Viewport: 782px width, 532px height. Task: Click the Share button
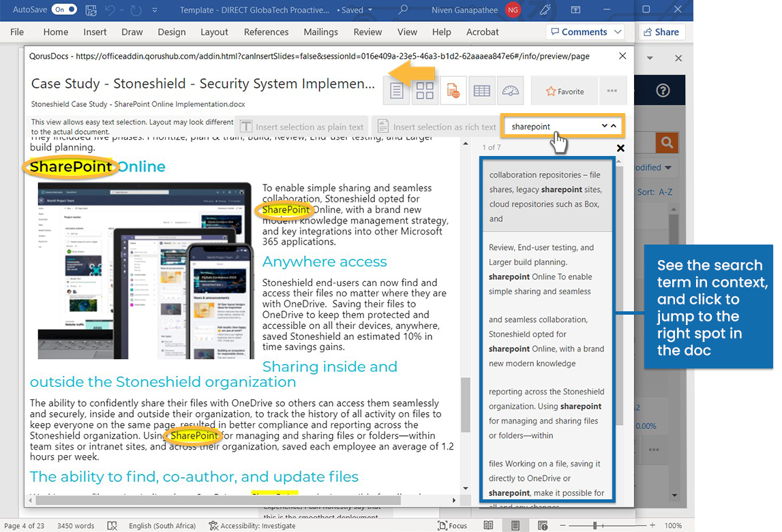click(661, 31)
